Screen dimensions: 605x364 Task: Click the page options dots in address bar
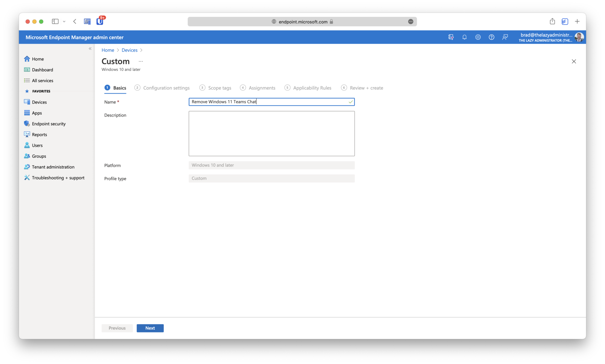pyautogui.click(x=411, y=22)
